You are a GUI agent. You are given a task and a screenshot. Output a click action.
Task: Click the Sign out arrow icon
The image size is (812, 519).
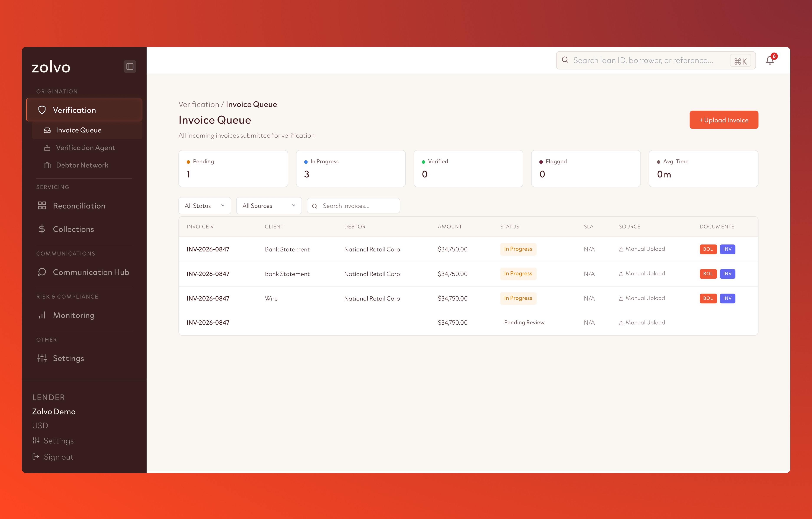click(x=36, y=457)
